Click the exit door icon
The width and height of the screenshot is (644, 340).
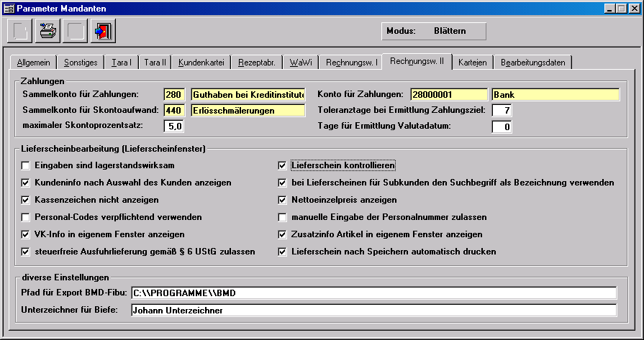point(104,32)
